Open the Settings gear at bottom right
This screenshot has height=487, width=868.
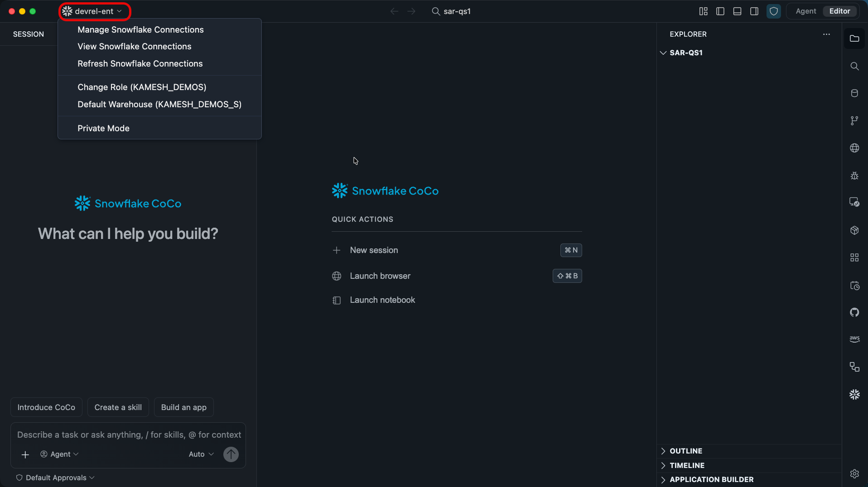coord(854,474)
